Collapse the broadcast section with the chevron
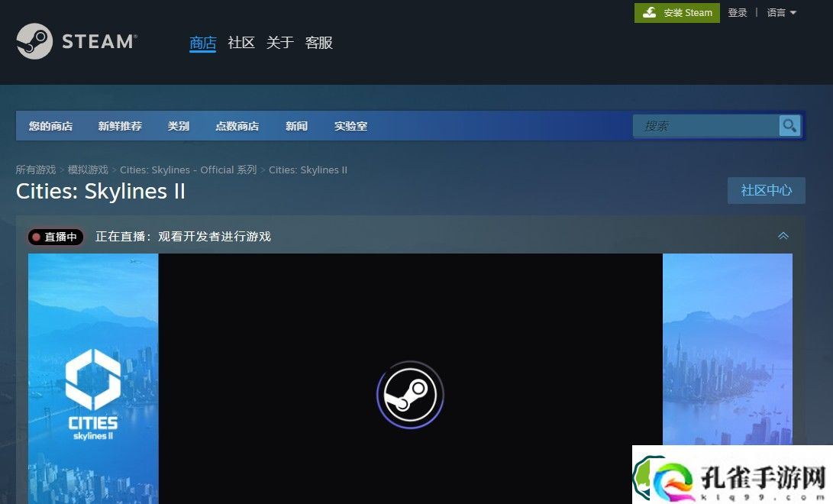The image size is (833, 504). coord(783,236)
